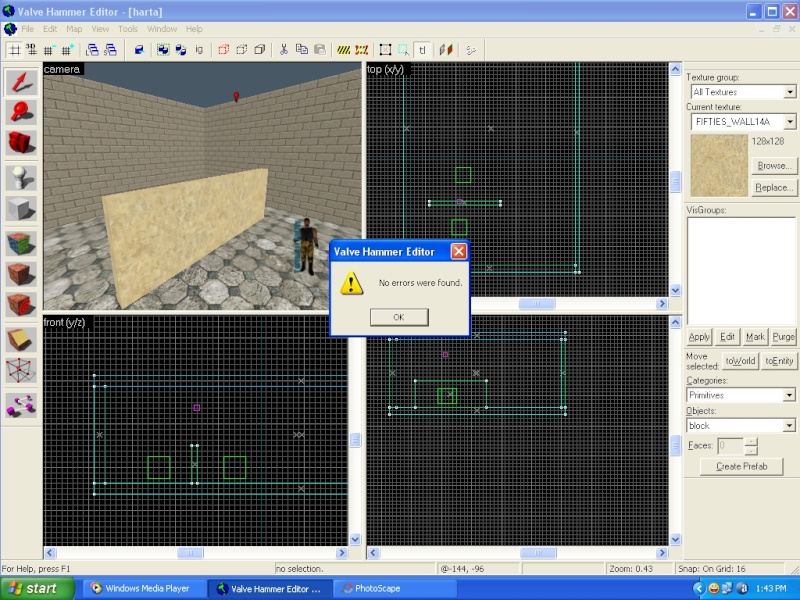The width and height of the screenshot is (800, 600).
Task: Open the View menu
Action: [100, 29]
